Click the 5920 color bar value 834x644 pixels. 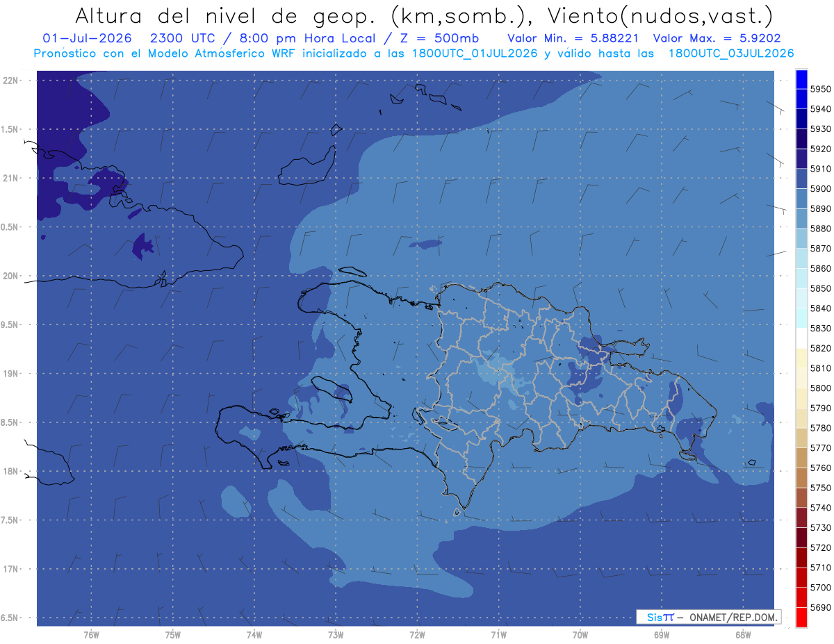pos(821,149)
